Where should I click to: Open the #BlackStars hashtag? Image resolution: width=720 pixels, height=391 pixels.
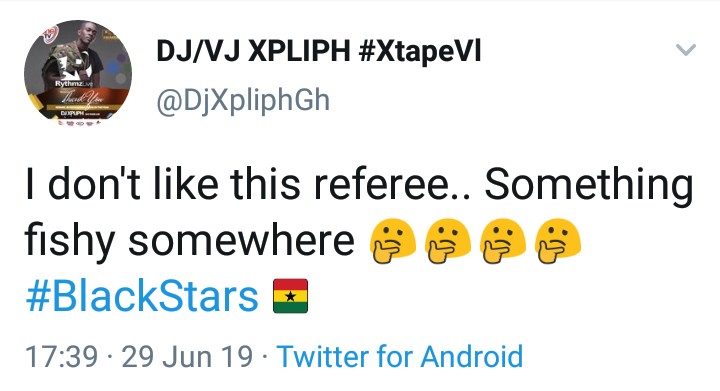coord(142,297)
